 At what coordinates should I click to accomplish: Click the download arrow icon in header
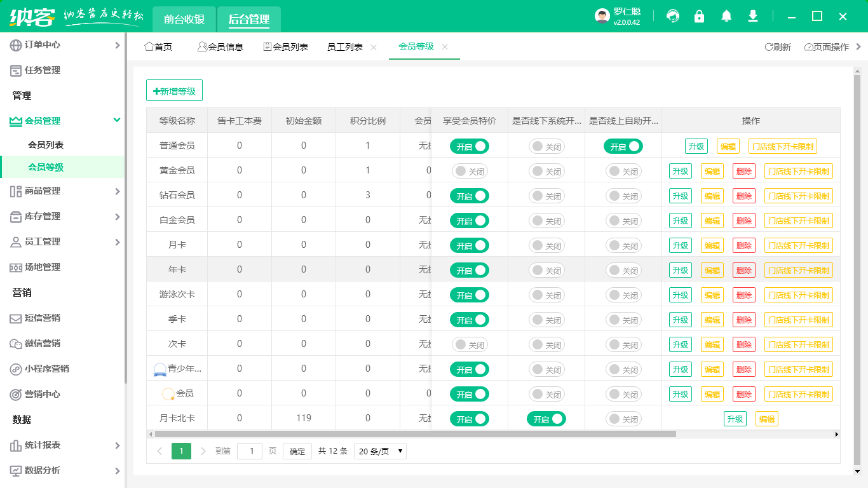click(753, 16)
